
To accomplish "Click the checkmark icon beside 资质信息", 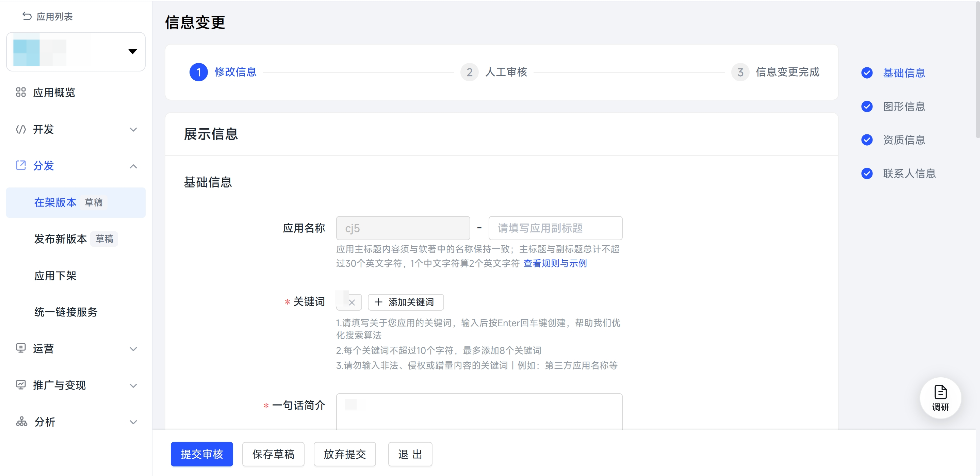I will pos(867,140).
